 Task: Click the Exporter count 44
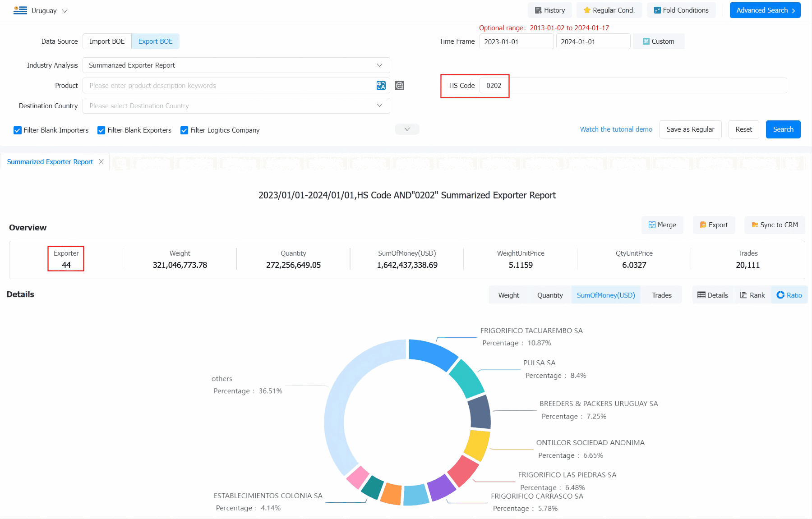(66, 265)
